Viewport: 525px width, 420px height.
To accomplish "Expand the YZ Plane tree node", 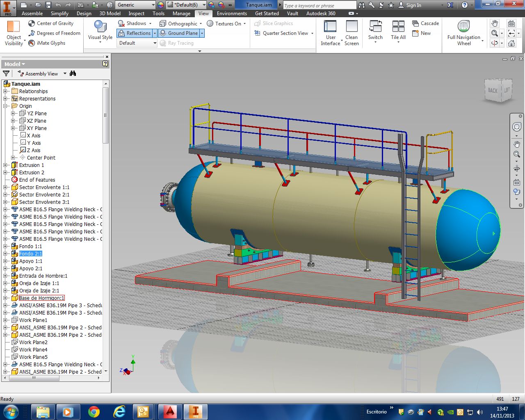I will [13, 114].
